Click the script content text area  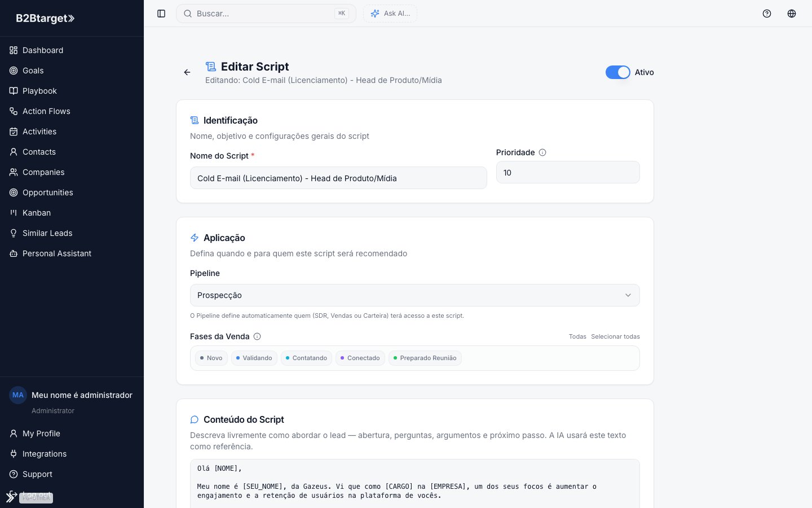click(415, 483)
